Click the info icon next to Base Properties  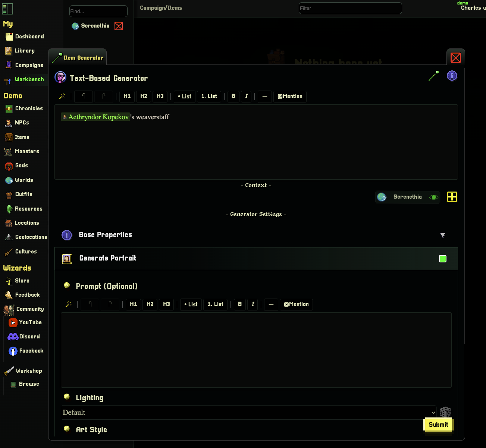point(66,235)
